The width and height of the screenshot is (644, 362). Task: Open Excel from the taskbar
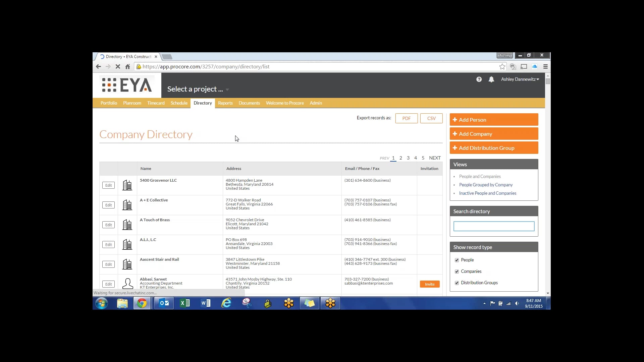184,303
